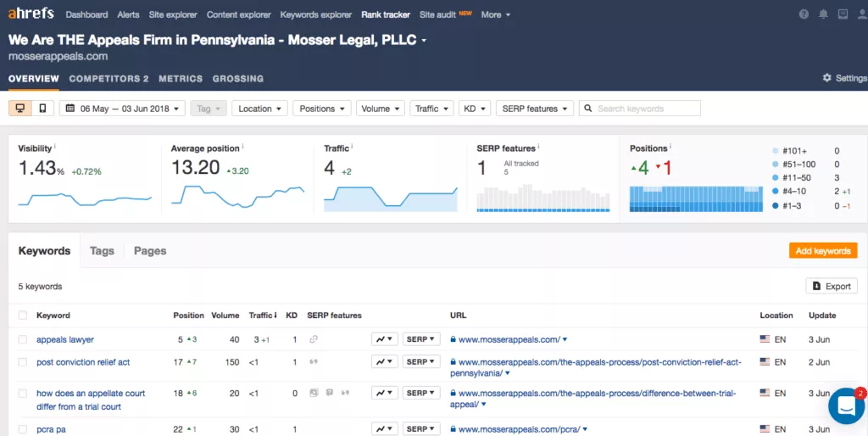The image size is (868, 436).
Task: Open the appeals lawyer keyword link
Action: tap(65, 339)
